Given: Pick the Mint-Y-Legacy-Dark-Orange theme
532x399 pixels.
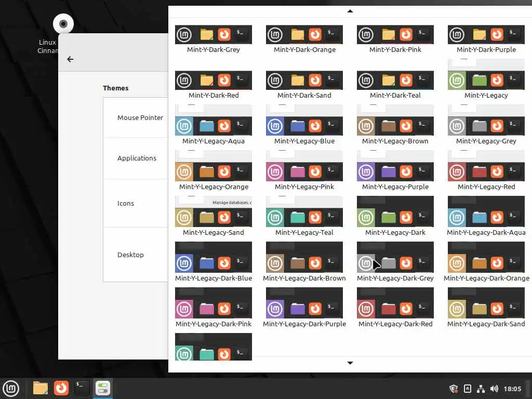Looking at the screenshot, I should [x=486, y=257].
